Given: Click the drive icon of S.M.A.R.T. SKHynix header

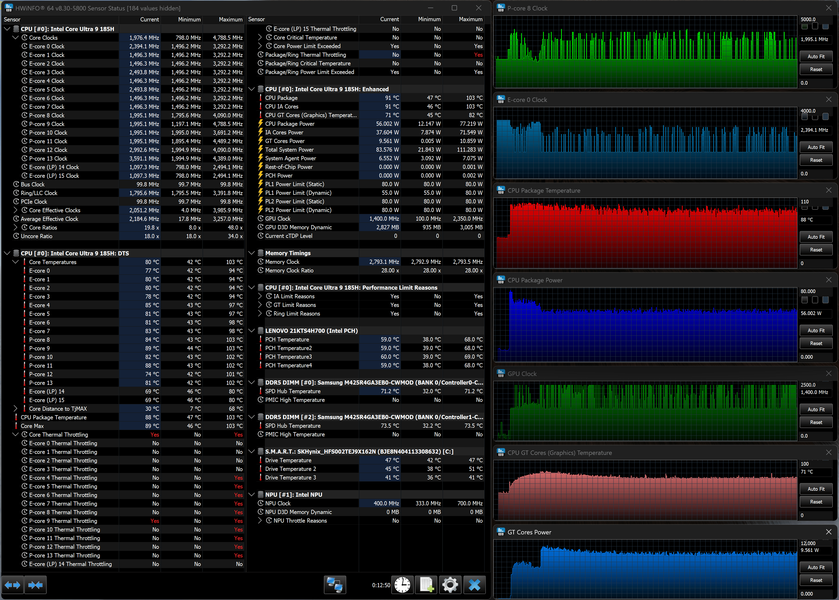Looking at the screenshot, I should coord(261,452).
